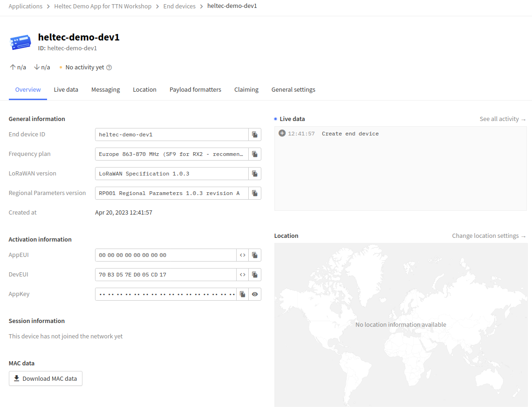Click the blue end device icon

pyautogui.click(x=20, y=42)
